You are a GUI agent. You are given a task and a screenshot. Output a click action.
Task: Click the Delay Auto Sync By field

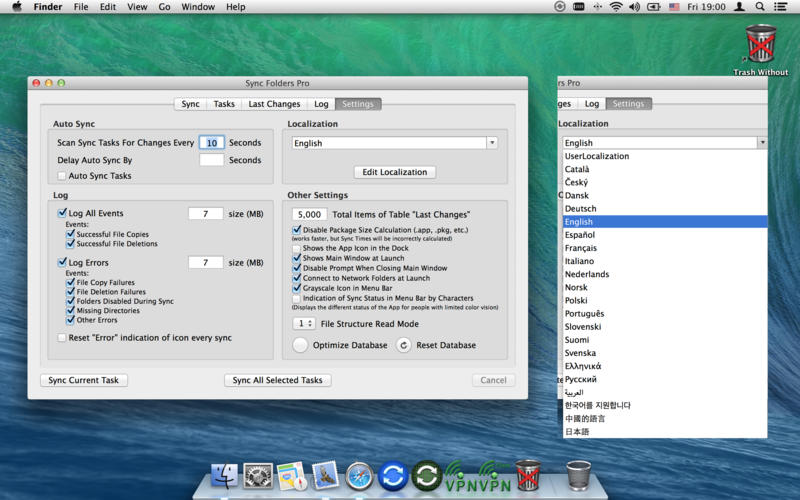tap(211, 160)
